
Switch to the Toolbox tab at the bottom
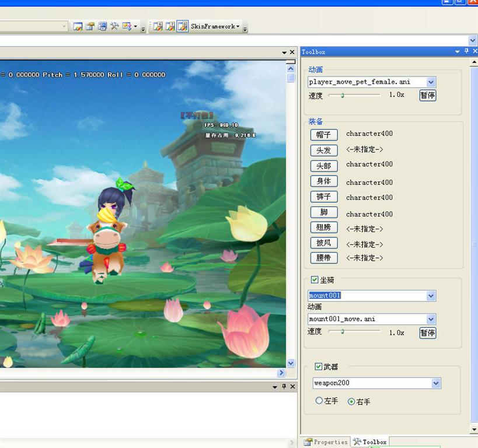point(370,442)
